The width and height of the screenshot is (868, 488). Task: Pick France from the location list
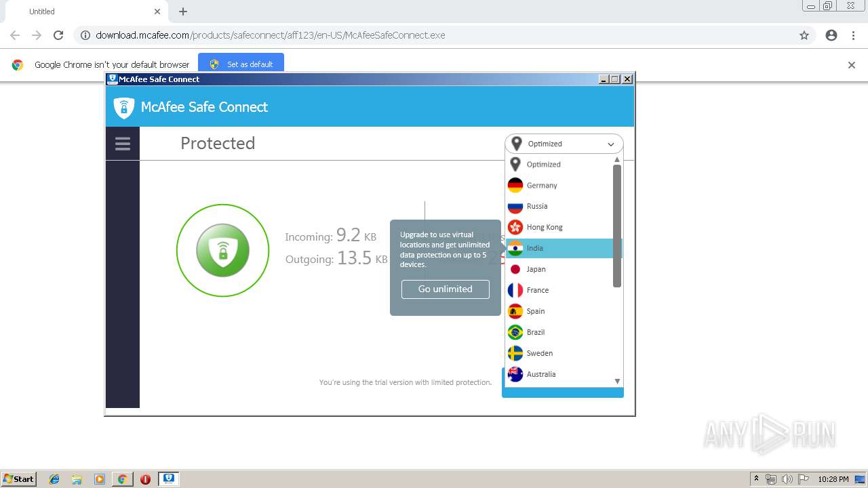tap(559, 290)
